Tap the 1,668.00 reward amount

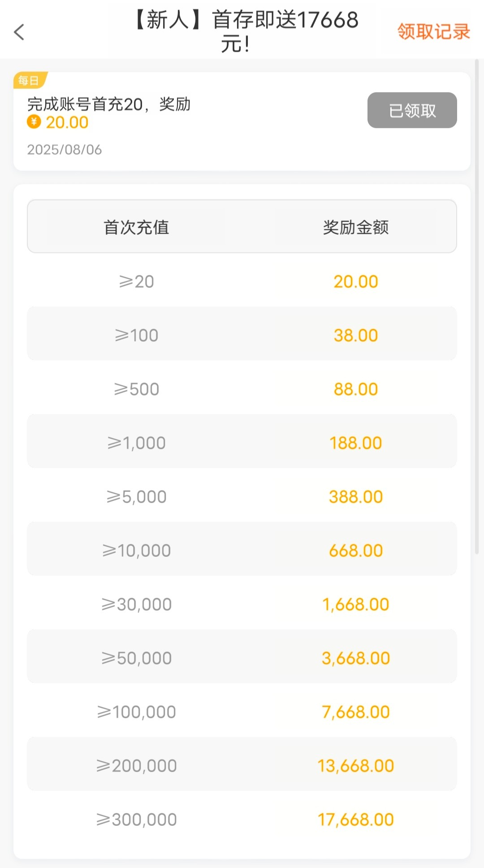356,604
